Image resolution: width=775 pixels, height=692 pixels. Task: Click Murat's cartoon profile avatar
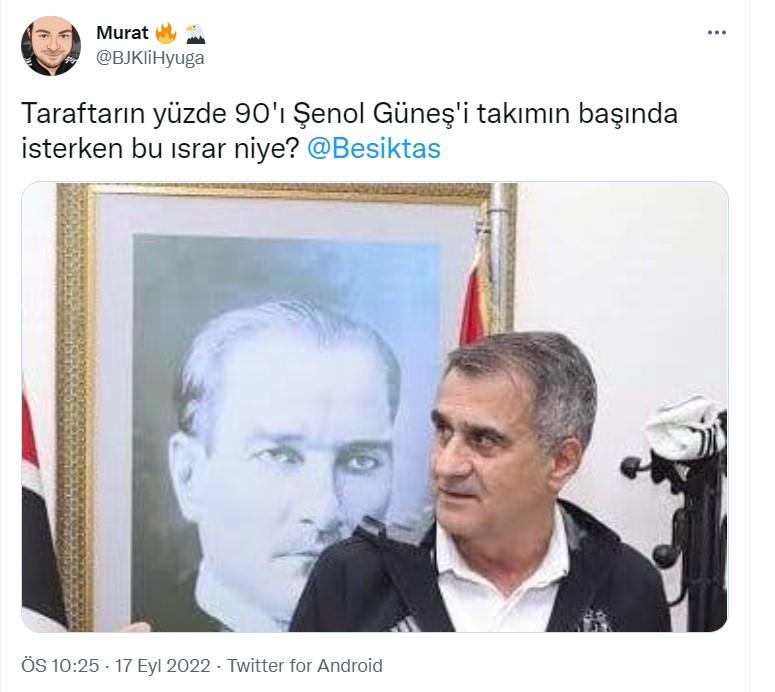[x=51, y=45]
